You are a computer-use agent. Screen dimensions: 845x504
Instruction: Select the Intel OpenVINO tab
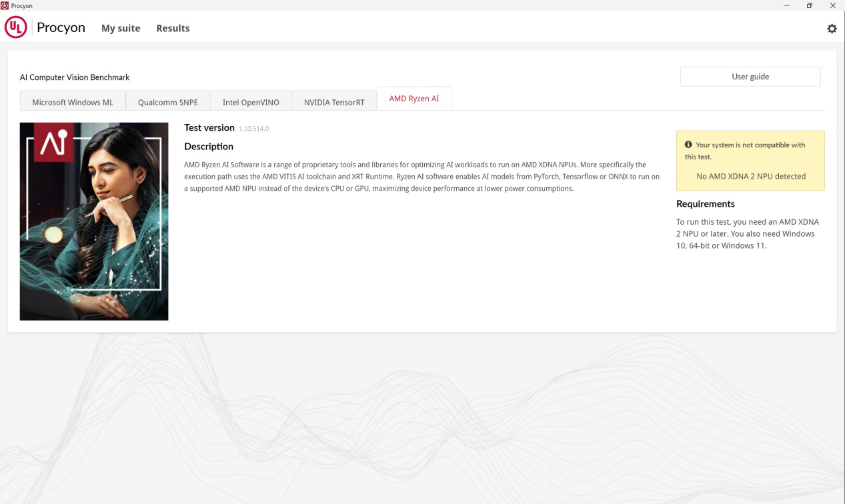(251, 102)
